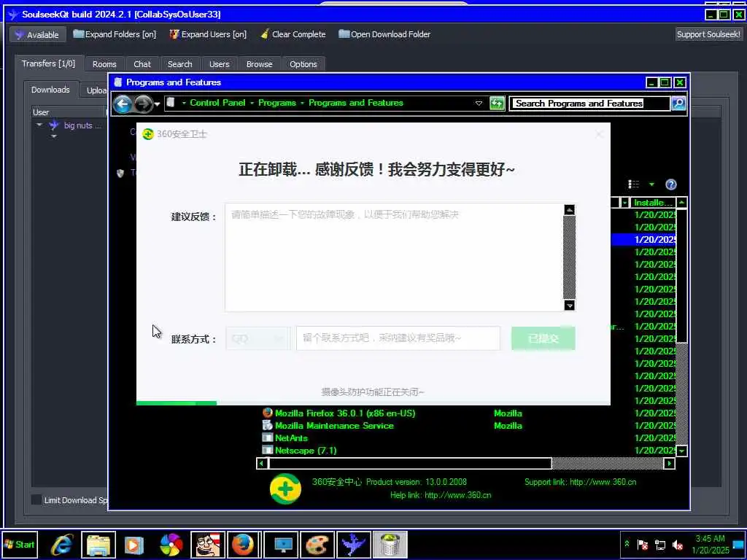Image resolution: width=747 pixels, height=560 pixels.
Task: Click the 360 logo in uninstall dialog
Action: [x=148, y=134]
